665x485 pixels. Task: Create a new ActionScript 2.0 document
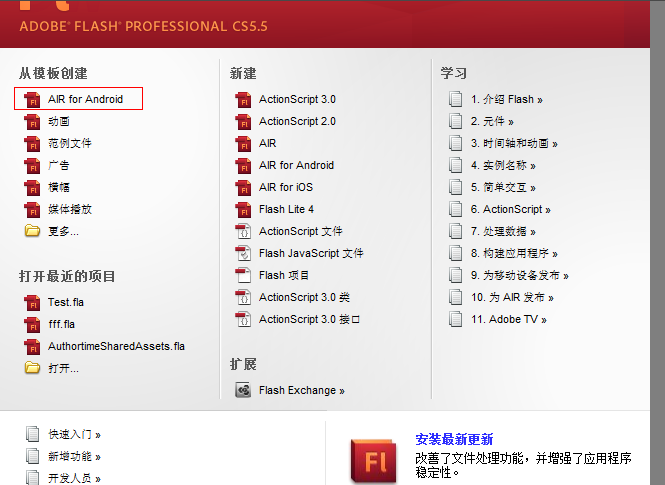tap(297, 121)
